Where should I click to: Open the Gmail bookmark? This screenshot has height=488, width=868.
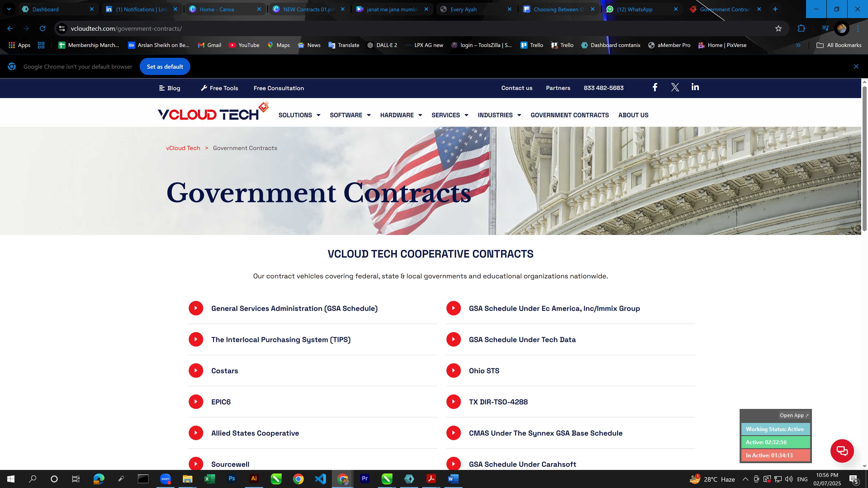(210, 45)
